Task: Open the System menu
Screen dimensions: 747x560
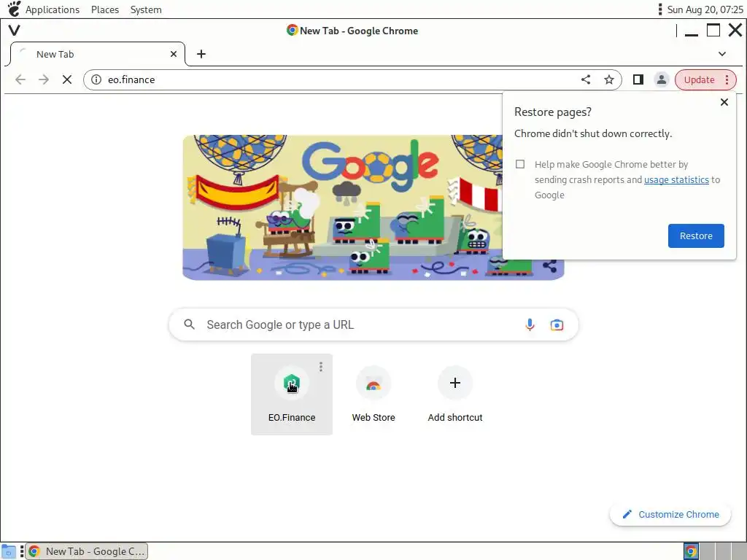Action: pos(146,9)
